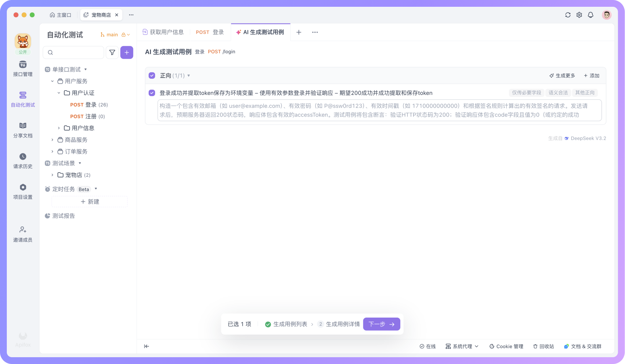Open Cookie 管理 from the status bar
Image resolution: width=625 pixels, height=364 pixels.
click(x=506, y=346)
